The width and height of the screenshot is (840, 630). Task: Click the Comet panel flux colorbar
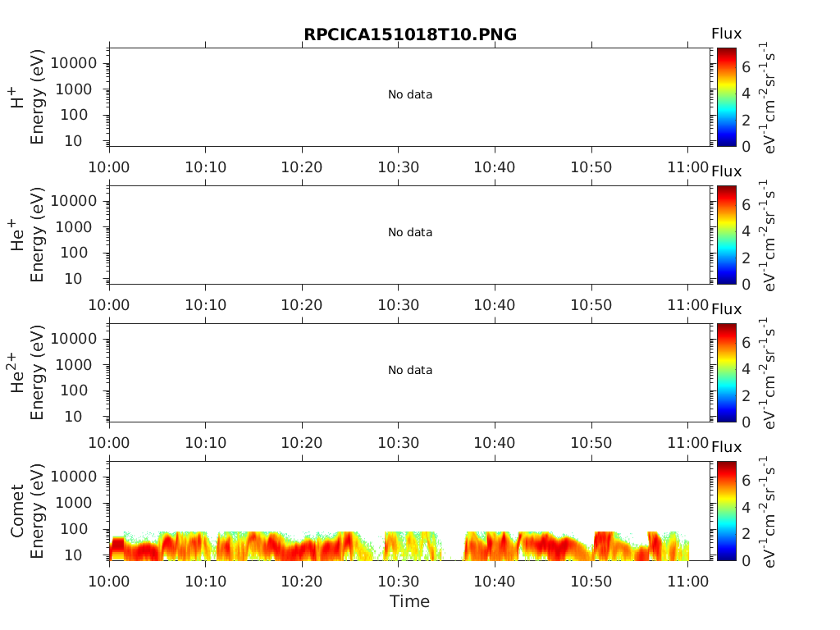tap(727, 510)
